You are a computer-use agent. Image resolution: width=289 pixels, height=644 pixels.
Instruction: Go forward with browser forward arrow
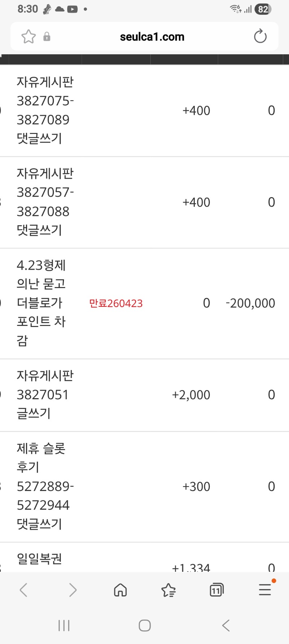[73, 590]
